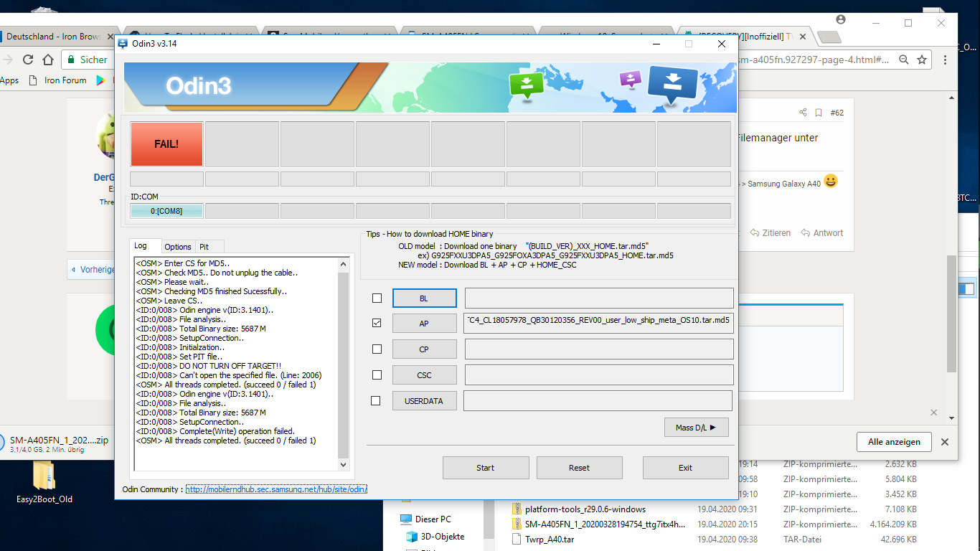The image size is (980, 551).
Task: Tick the CP checkbox
Action: (x=377, y=349)
